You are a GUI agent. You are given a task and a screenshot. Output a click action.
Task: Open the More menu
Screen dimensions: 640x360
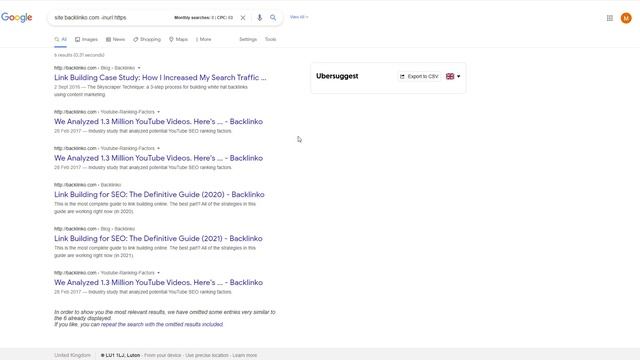pos(204,40)
